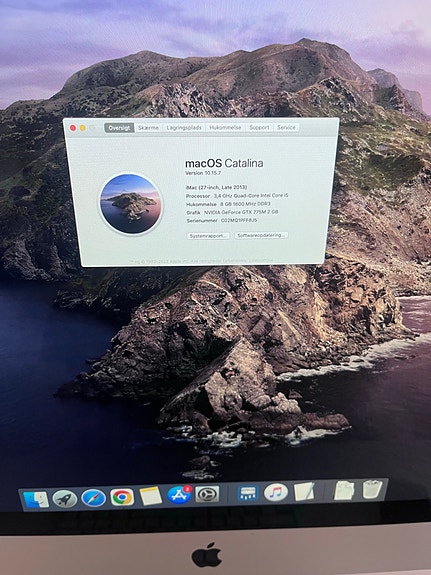
Task: Launch Google Chrome from dock
Action: point(122,497)
